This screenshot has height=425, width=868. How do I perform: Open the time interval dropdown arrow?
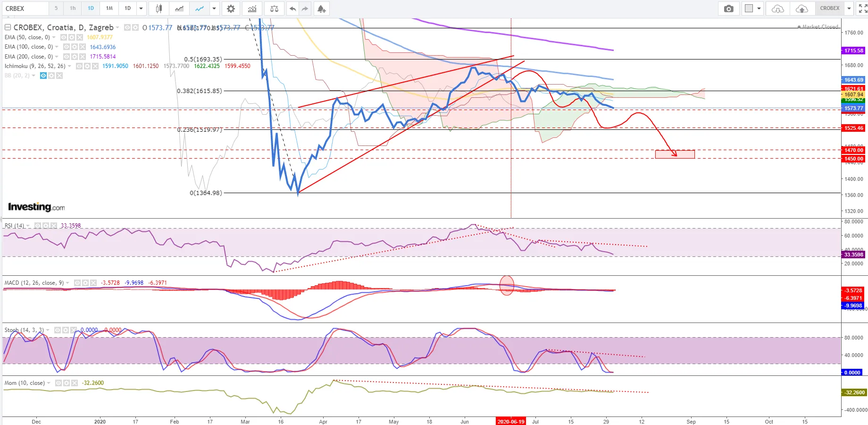[x=141, y=8]
